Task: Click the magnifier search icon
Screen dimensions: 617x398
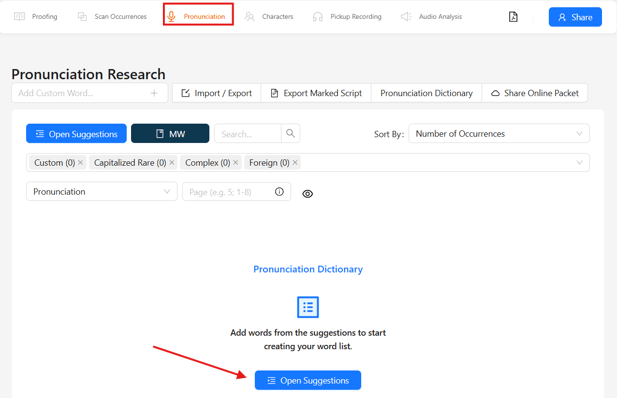Action: [x=290, y=133]
